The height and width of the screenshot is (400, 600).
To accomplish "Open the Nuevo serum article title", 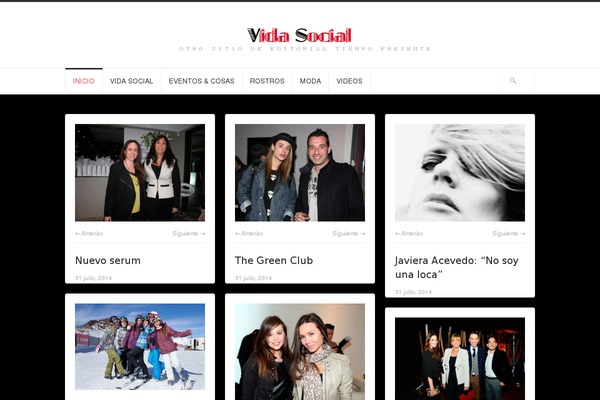I will (x=108, y=260).
